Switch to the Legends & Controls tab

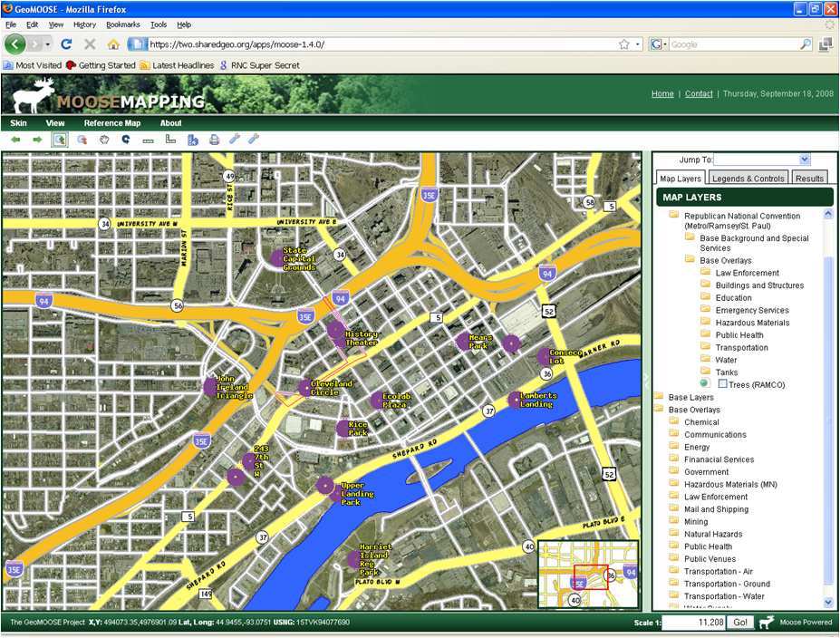748,179
